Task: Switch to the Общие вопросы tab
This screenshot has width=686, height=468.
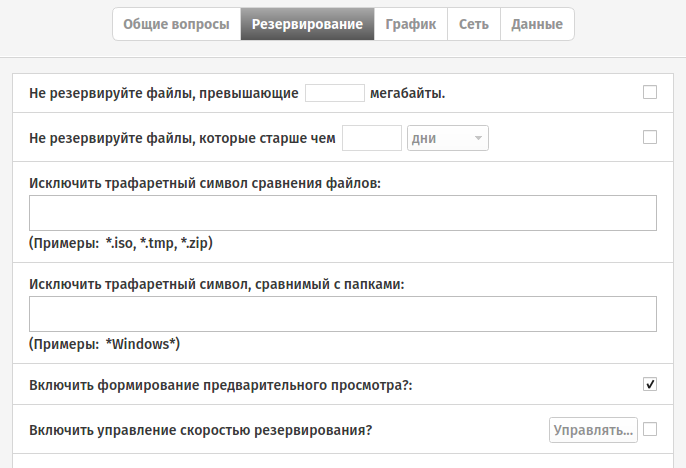Action: click(x=176, y=24)
